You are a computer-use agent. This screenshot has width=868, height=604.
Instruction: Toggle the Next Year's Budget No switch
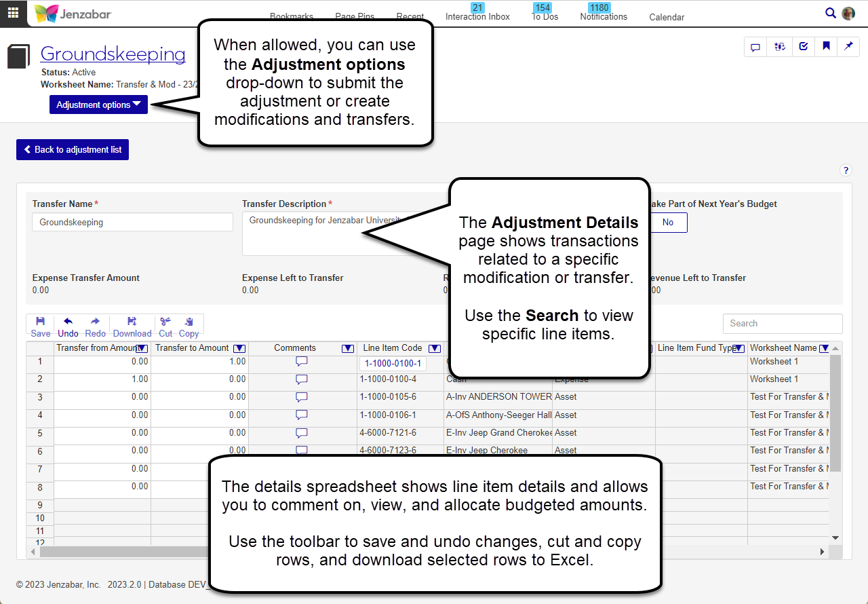pyautogui.click(x=668, y=222)
